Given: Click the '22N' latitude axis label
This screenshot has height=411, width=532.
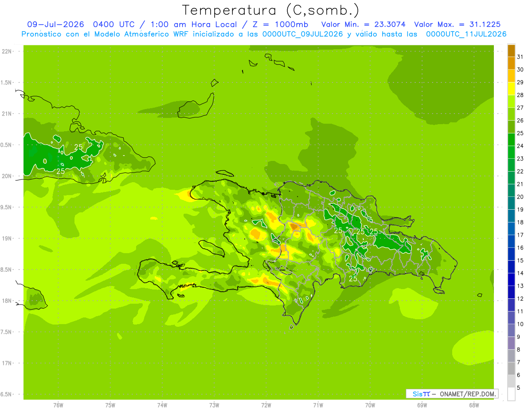Looking at the screenshot, I should pyautogui.click(x=6, y=51).
